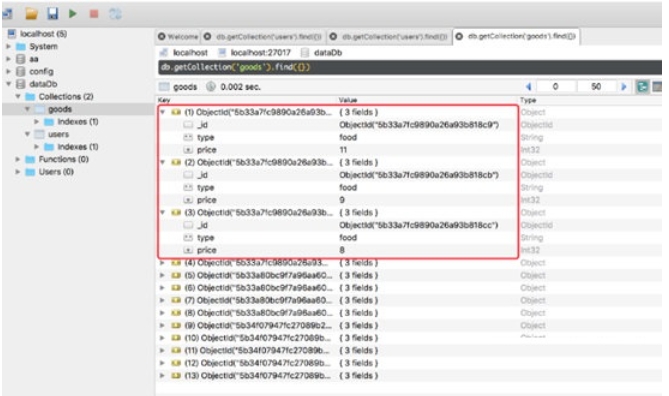Click the open folder toolbar icon
669x396 pixels.
pos(31,14)
